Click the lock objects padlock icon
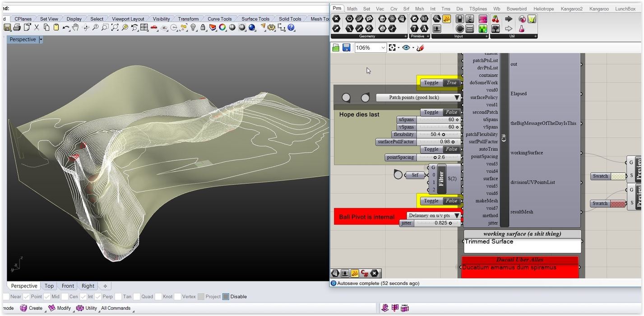644x316 pixels. click(x=203, y=28)
